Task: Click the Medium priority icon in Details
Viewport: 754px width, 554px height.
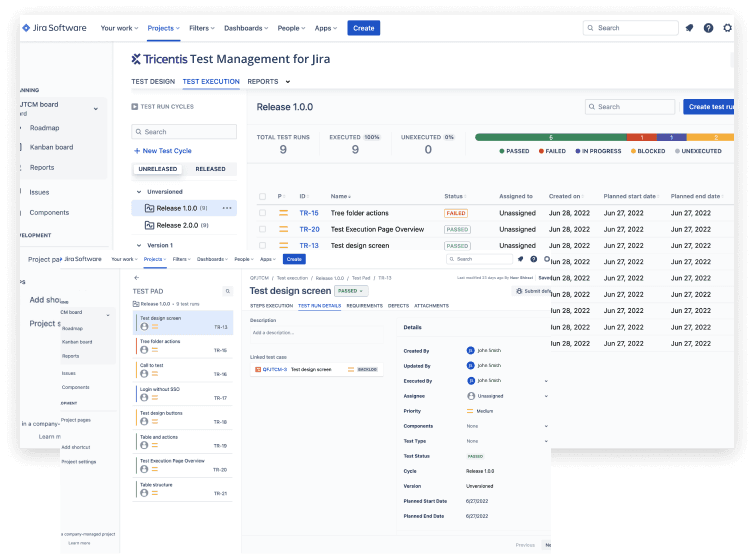Action: coord(470,411)
